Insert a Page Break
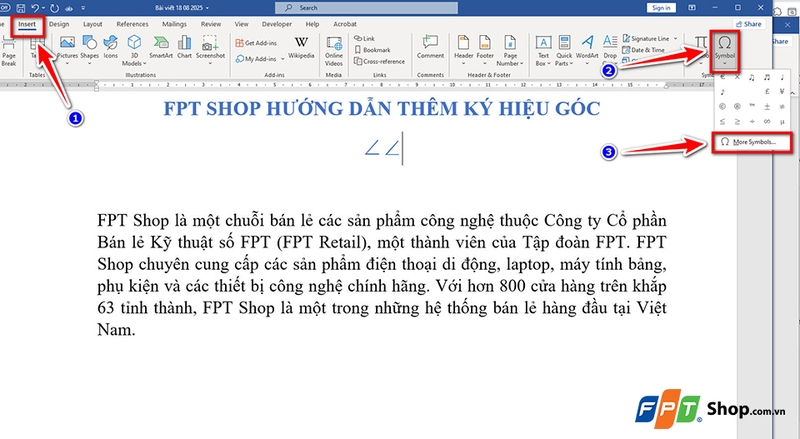The width and height of the screenshot is (800, 439). (9, 51)
